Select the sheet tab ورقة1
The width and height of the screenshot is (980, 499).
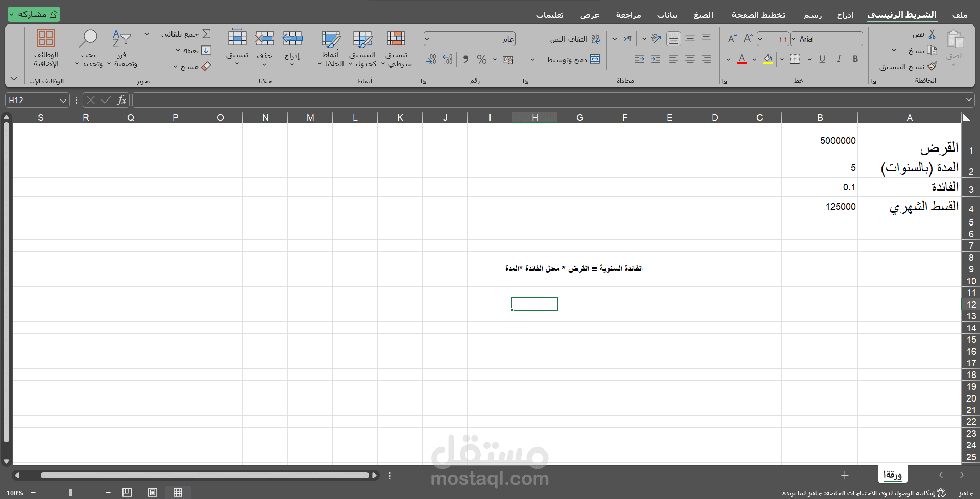pyautogui.click(x=893, y=475)
